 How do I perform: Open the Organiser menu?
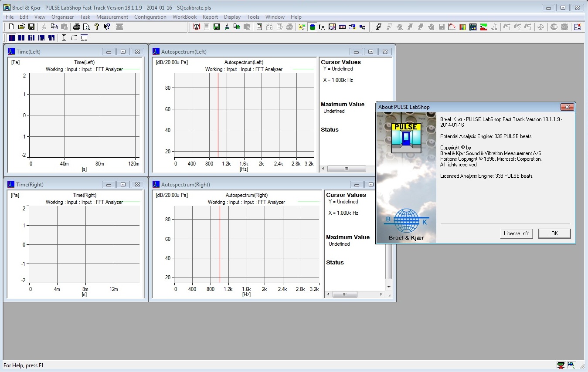[x=62, y=17]
